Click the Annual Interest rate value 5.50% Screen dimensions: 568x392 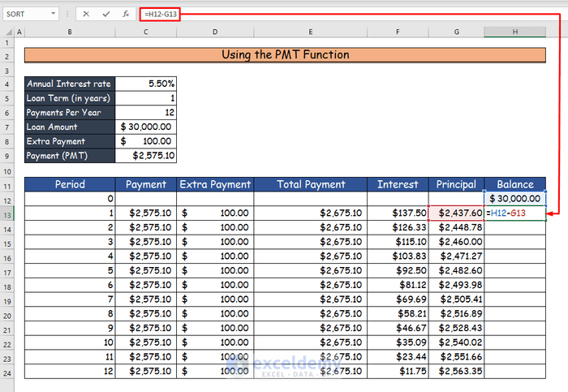click(x=147, y=84)
